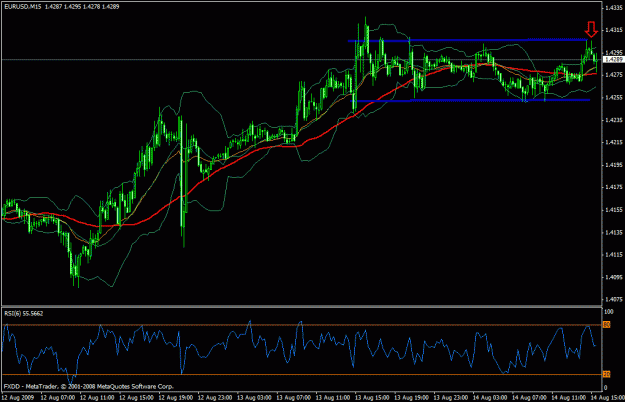Click the 13 Aug 03:00 time label

[254, 398]
